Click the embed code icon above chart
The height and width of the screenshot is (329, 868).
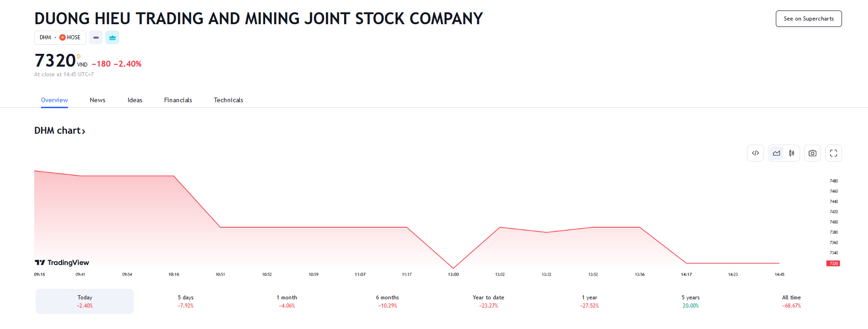[x=755, y=153]
